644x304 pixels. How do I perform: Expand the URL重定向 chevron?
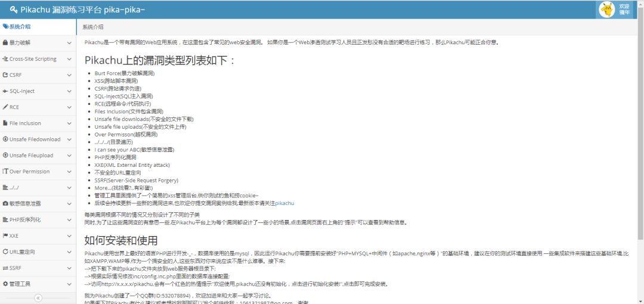[x=69, y=252]
